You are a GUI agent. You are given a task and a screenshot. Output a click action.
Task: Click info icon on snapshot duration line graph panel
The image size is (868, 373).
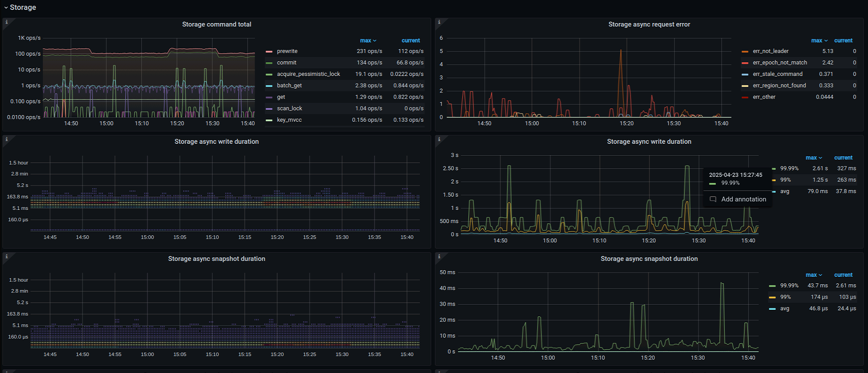coord(439,257)
